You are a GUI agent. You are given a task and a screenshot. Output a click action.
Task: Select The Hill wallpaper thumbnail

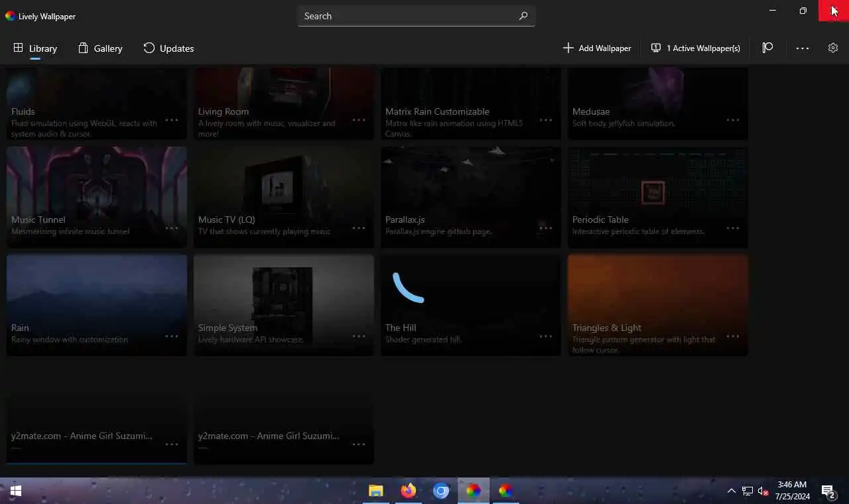pyautogui.click(x=471, y=305)
